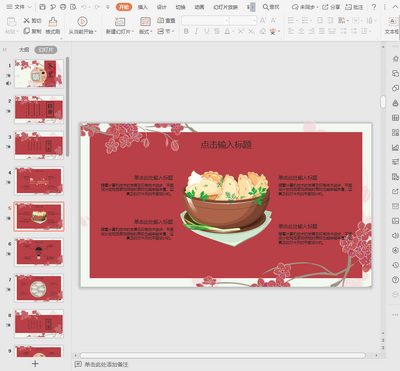Collapse the ribbon with the chevron arrow
Screen dimensions: 400x371
pyautogui.click(x=395, y=7)
